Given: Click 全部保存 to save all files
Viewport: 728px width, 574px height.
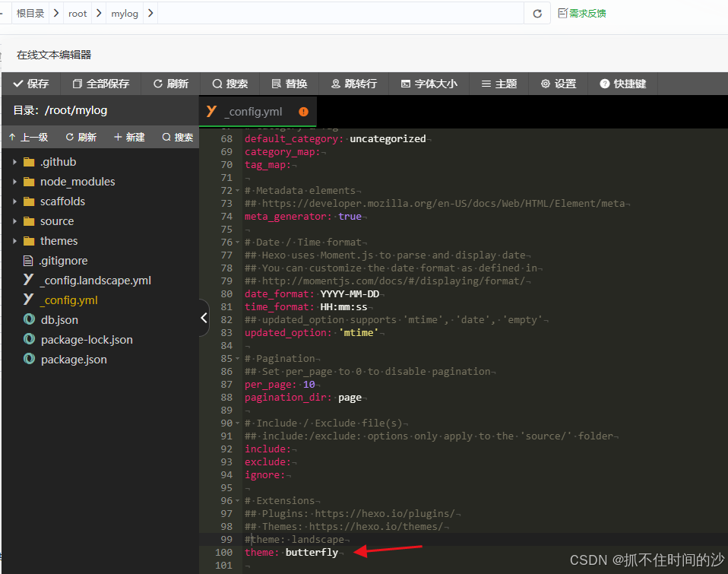Looking at the screenshot, I should [101, 84].
